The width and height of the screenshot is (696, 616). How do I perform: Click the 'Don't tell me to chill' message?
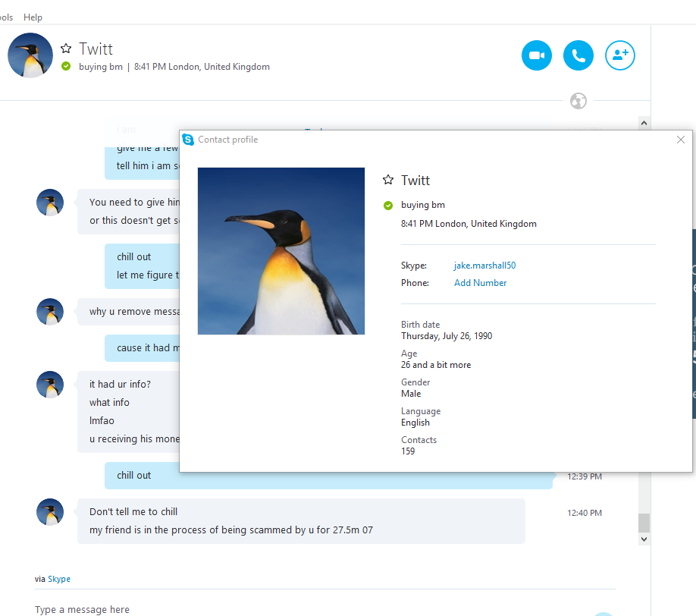point(133,511)
